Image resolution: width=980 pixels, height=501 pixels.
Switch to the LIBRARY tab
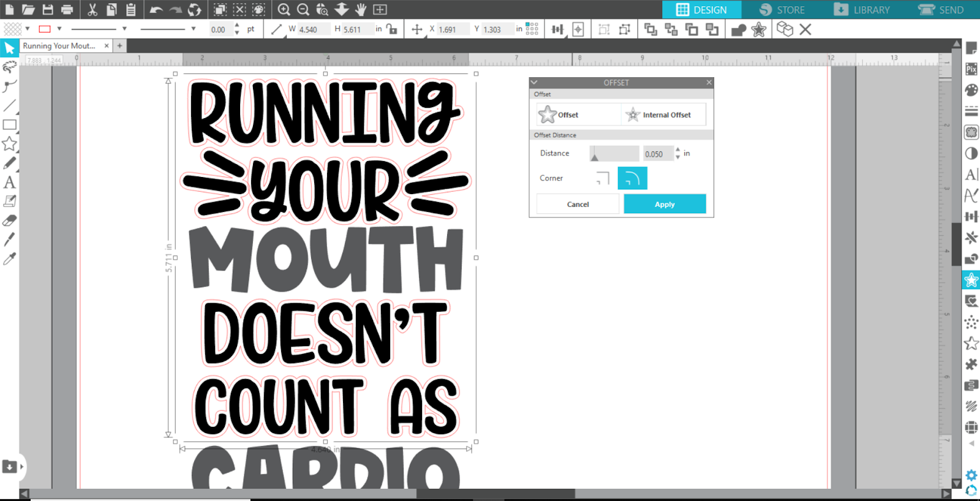[x=862, y=10]
